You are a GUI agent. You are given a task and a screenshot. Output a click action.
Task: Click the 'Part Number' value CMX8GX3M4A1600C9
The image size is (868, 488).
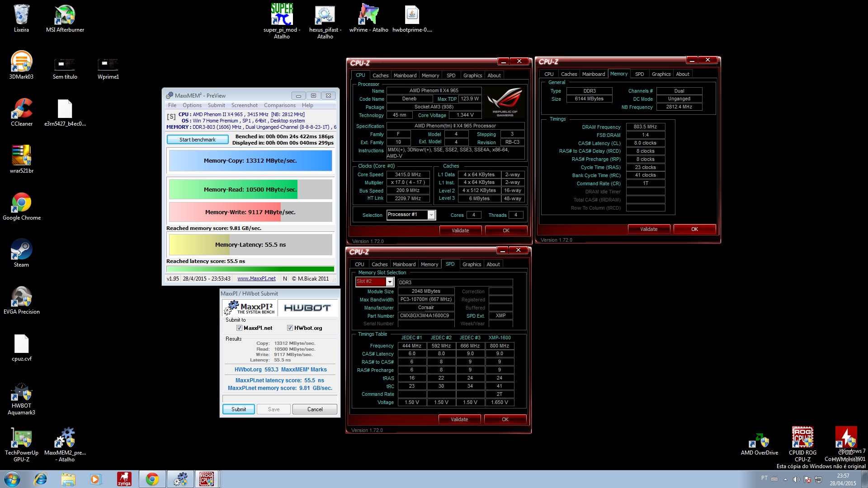[426, 316]
